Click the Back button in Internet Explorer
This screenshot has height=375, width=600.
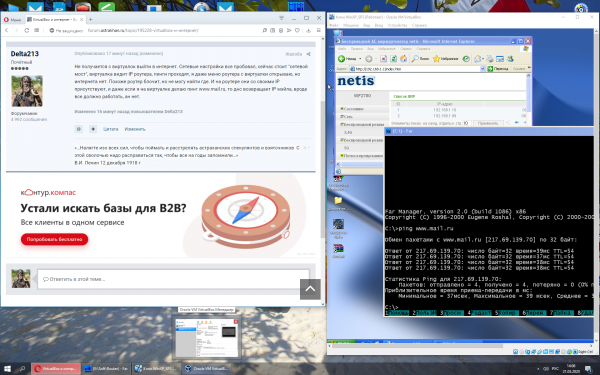coord(347,59)
